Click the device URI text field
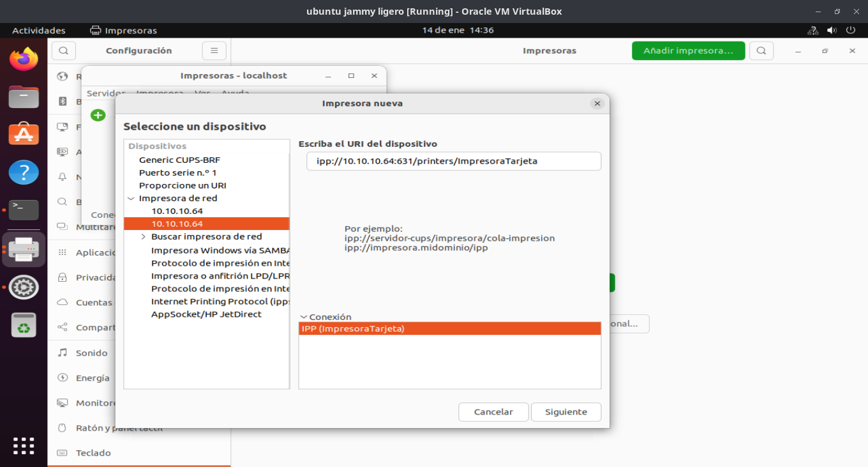 click(x=453, y=161)
